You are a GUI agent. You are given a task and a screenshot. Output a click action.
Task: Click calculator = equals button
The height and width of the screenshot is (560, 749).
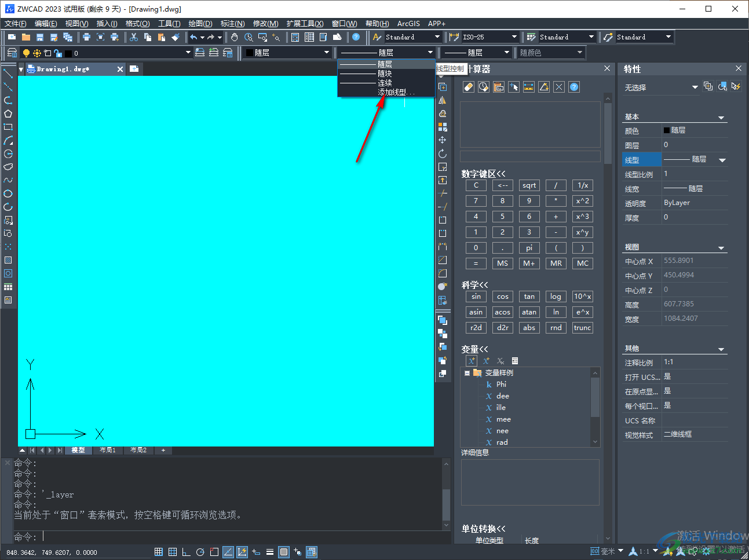pyautogui.click(x=476, y=263)
